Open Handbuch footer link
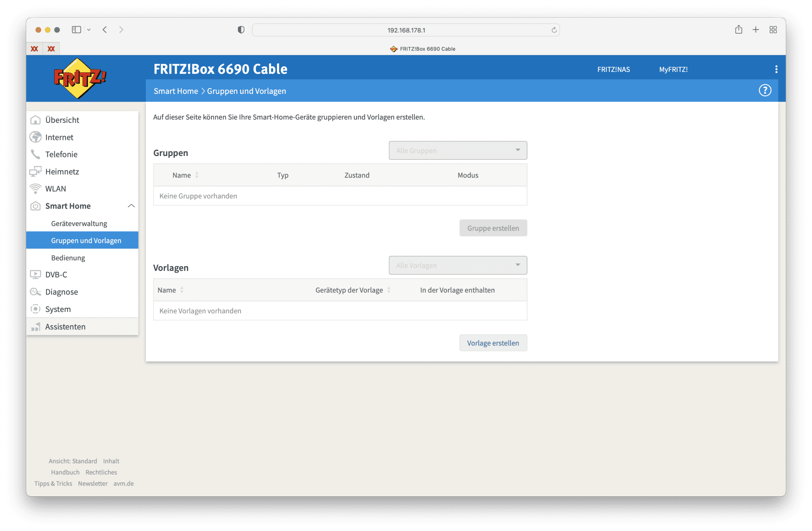 click(x=65, y=472)
